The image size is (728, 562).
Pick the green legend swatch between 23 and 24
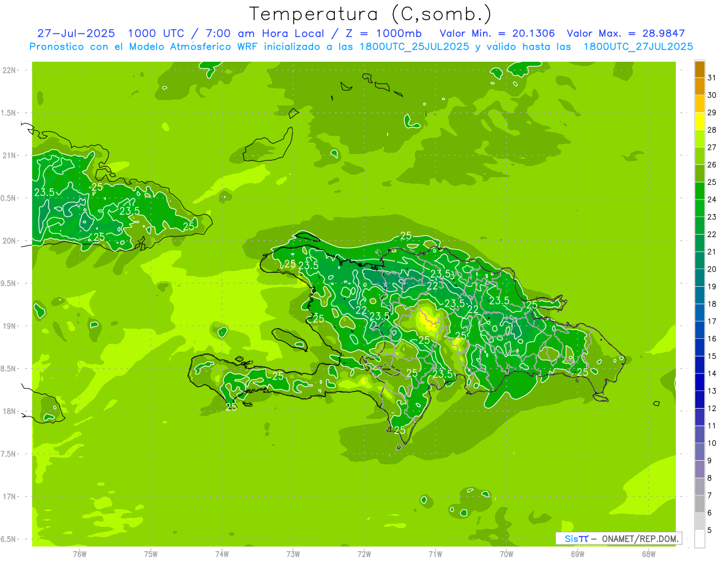pos(699,208)
